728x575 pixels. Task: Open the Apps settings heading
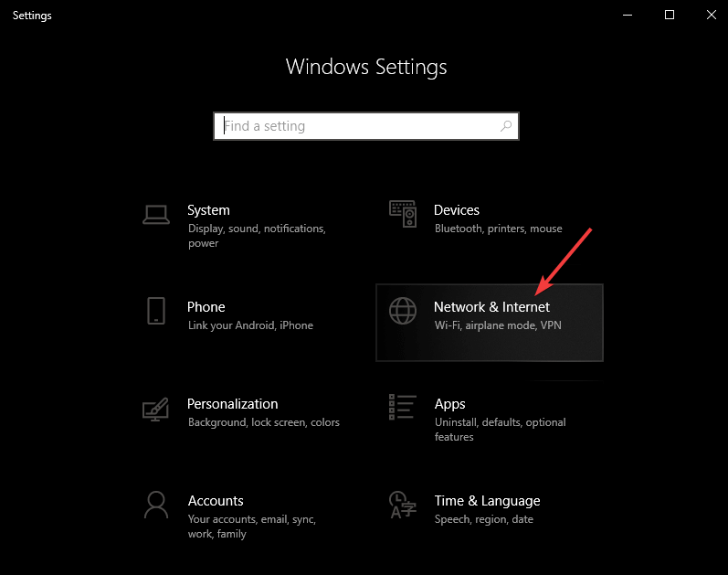pos(450,404)
